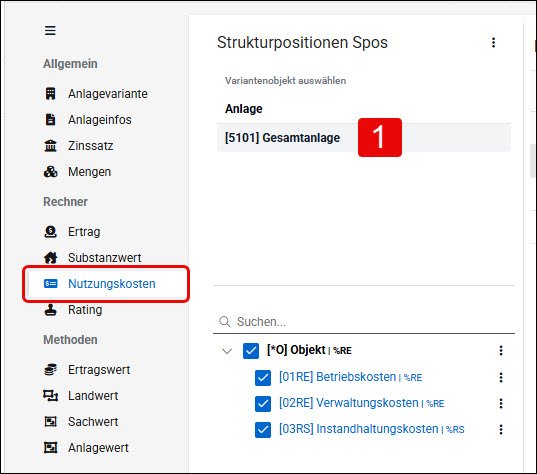Screen dimensions: 537x474
Task: Open three-dot menu for Verwaltungskosten row
Action: 501,403
